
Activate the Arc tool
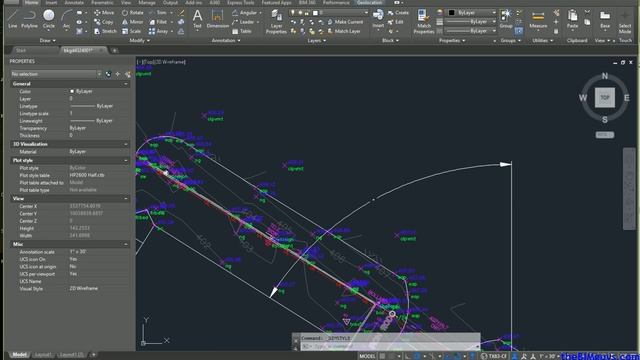pyautogui.click(x=67, y=19)
